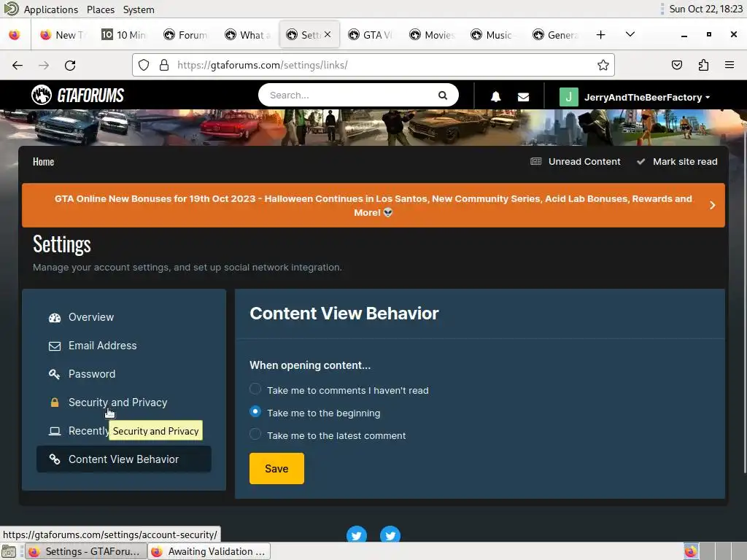Click the Security and Privacy lock icon
This screenshot has width=747, height=560.
click(x=55, y=402)
